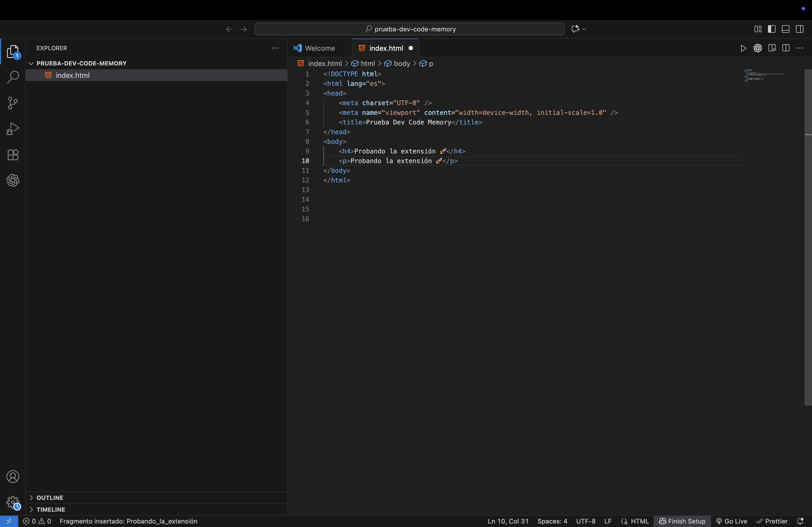Open preview to the side icon

pos(772,48)
